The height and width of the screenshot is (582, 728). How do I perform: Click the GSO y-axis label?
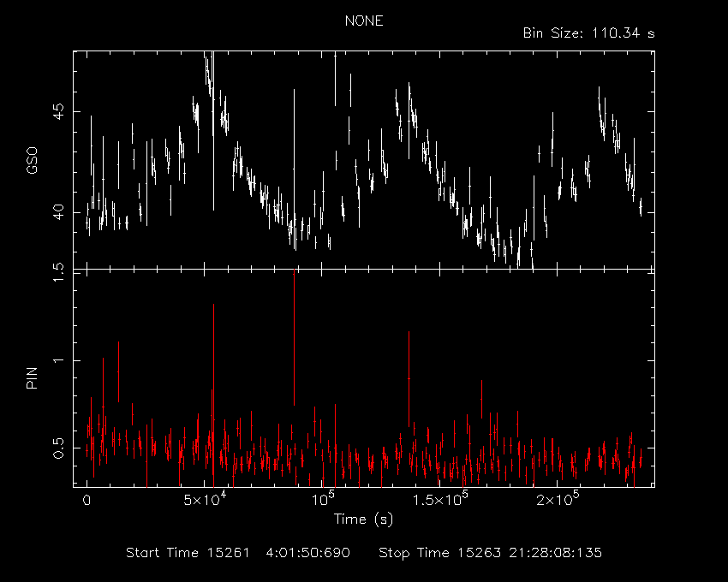point(33,161)
